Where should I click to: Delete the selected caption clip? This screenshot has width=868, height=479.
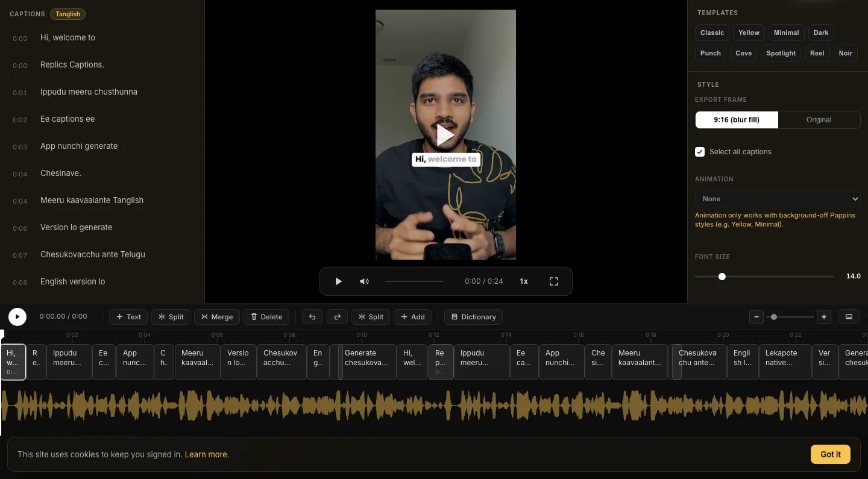266,317
